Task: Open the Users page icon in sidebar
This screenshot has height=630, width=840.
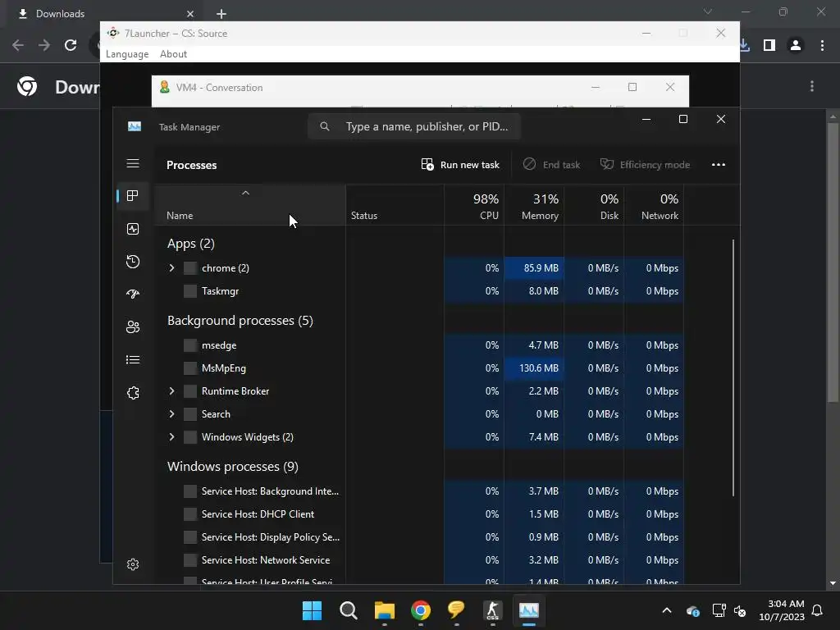Action: [x=133, y=326]
